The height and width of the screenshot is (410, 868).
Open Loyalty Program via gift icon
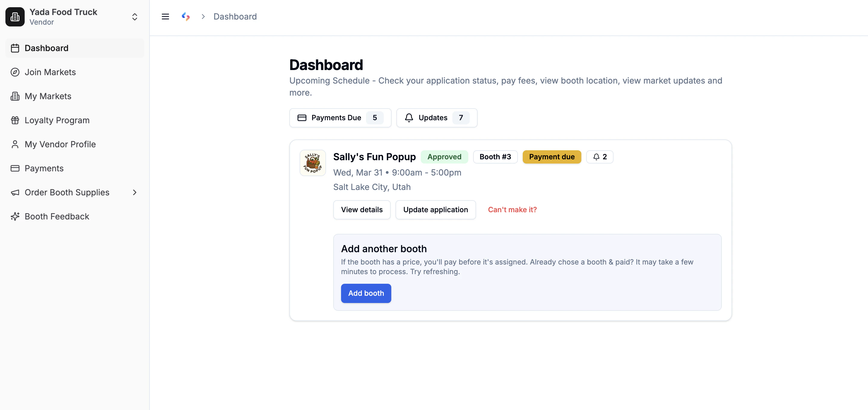pyautogui.click(x=15, y=120)
